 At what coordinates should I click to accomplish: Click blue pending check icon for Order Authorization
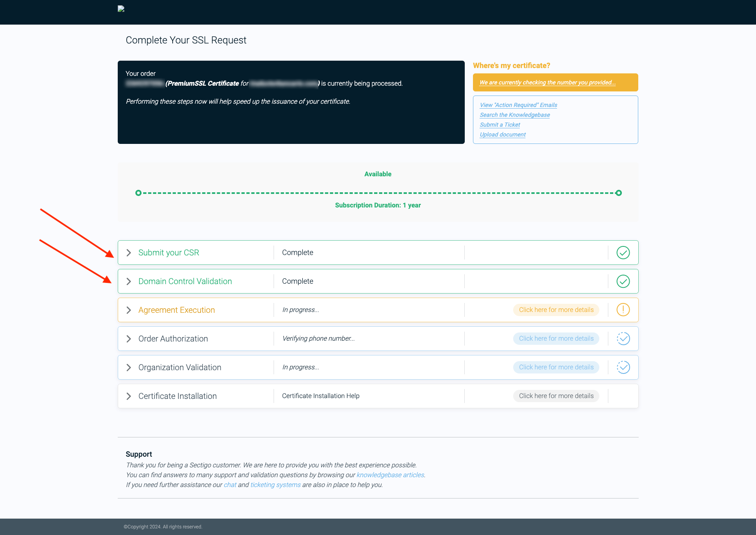623,339
